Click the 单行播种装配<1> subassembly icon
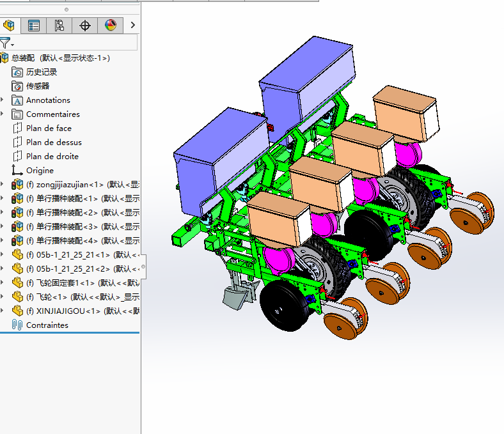This screenshot has width=504, height=434. [17, 199]
